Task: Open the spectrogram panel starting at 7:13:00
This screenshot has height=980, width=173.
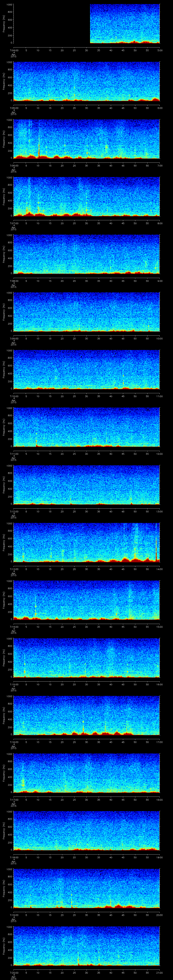Action: 87,543
